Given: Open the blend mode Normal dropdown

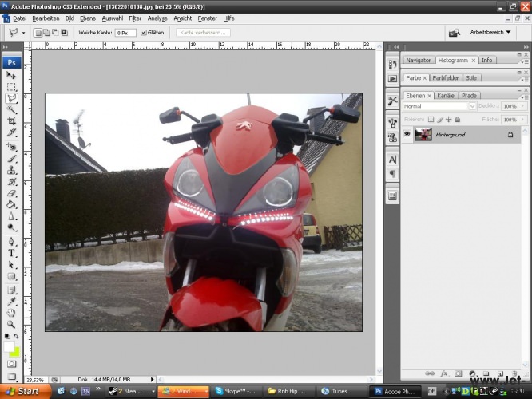Looking at the screenshot, I should (x=472, y=106).
